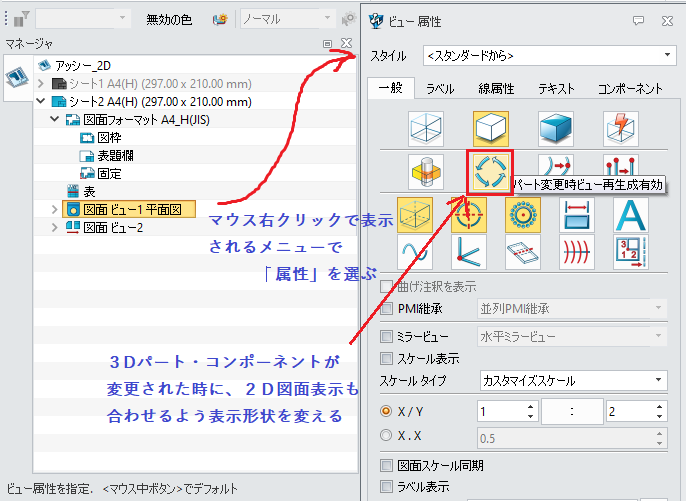This screenshot has height=501, width=686.
Task: Select the X . X scale radio button
Action: (x=386, y=435)
